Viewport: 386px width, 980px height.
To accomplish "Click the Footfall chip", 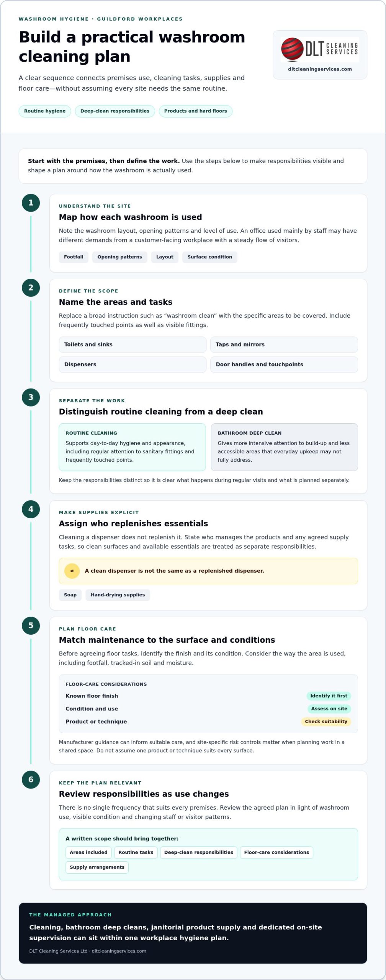I will (x=74, y=257).
